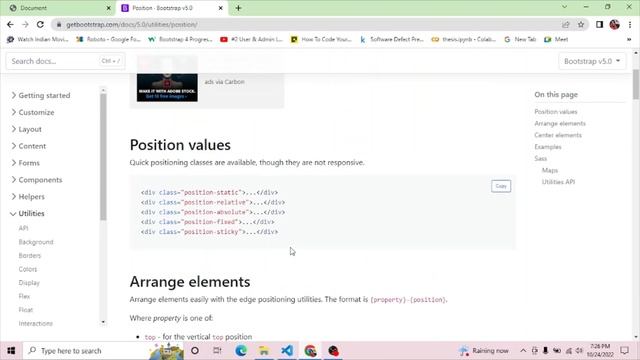Screen dimensions: 640x360
Task: Collapse the Utilities section
Action: click(27, 213)
